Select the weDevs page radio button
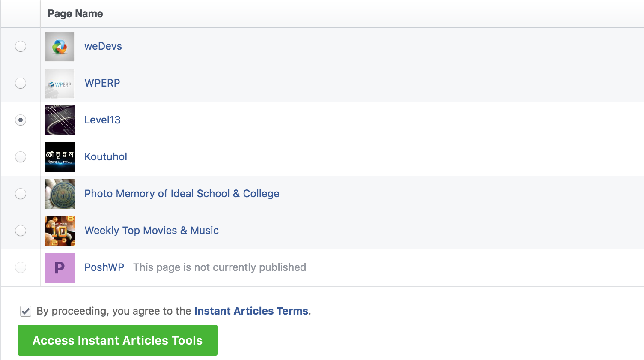This screenshot has width=644, height=360. (21, 46)
